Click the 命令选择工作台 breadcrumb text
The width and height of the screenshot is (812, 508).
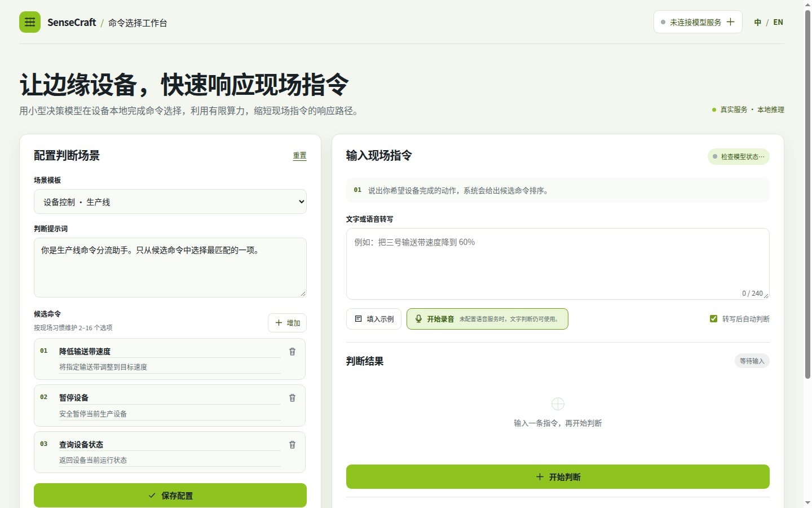coord(138,23)
